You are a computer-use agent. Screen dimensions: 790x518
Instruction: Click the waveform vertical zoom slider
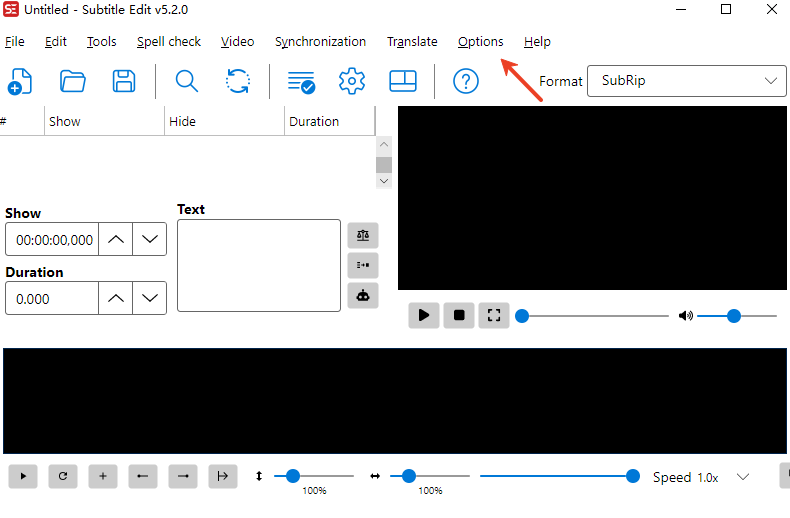(314, 476)
